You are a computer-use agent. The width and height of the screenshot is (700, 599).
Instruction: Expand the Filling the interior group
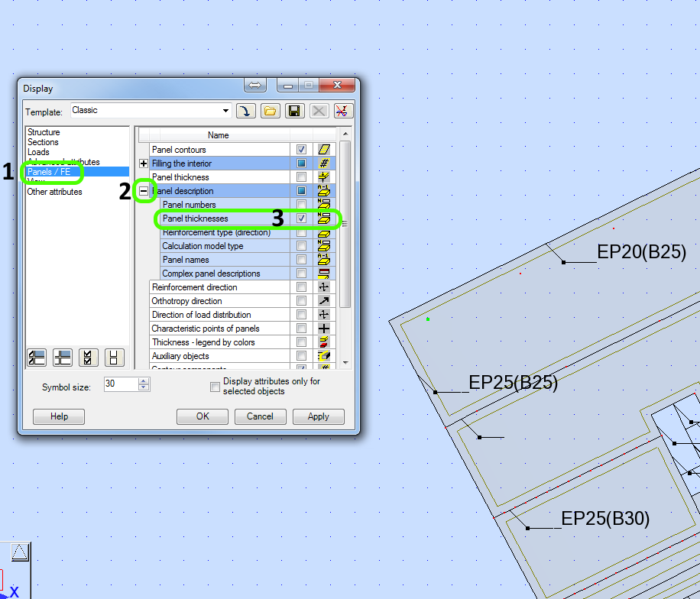(x=144, y=163)
